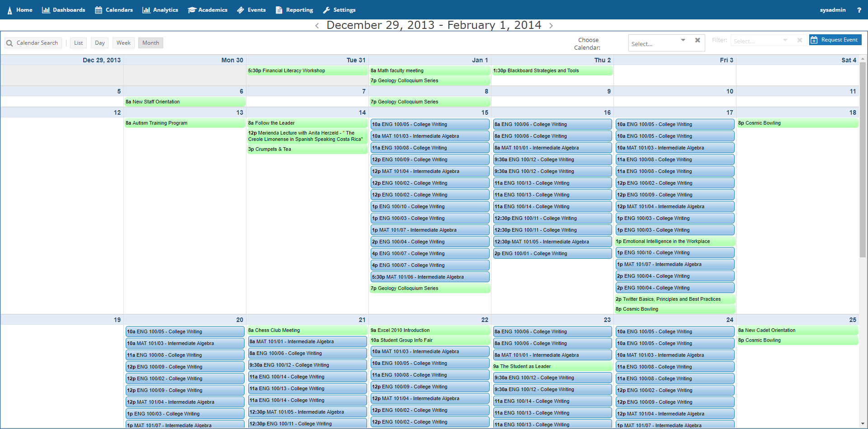The image size is (868, 429).
Task: Open the Excel 2010 Introduction event
Action: pos(430,330)
